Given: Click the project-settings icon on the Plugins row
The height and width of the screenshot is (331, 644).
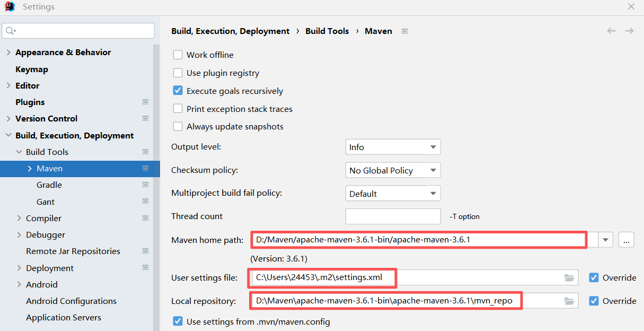Looking at the screenshot, I should click(145, 102).
